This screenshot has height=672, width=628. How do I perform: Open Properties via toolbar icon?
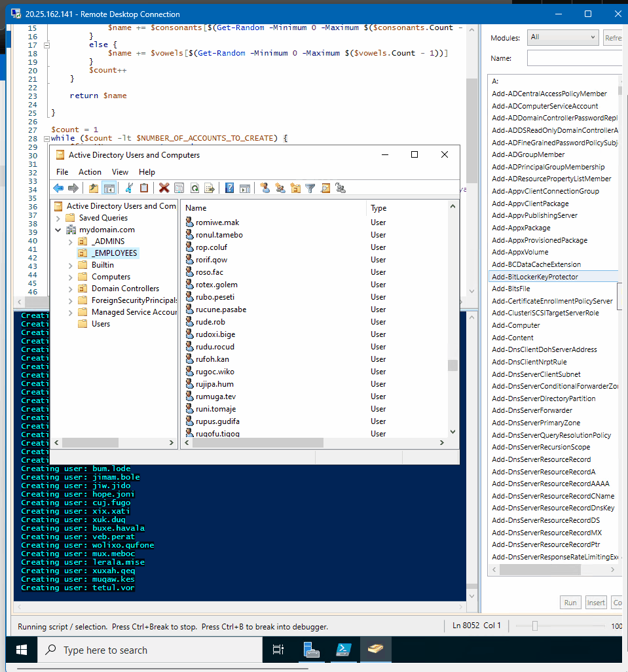click(x=179, y=188)
